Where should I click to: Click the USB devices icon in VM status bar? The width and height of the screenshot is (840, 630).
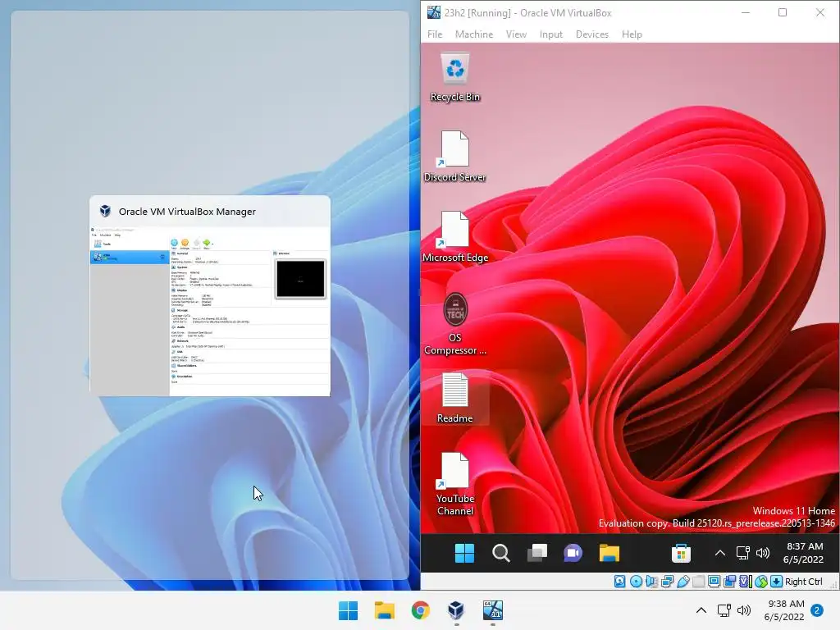(683, 582)
